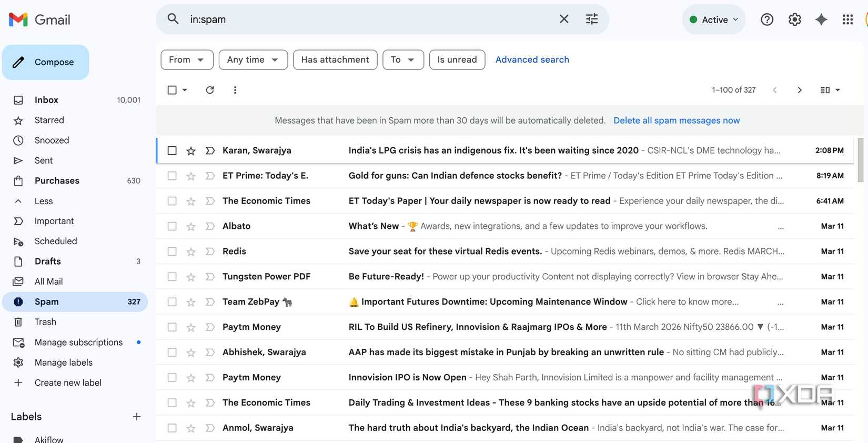Viewport: 868px width, 443px height.
Task: Open Advanced search link
Action: [532, 59]
